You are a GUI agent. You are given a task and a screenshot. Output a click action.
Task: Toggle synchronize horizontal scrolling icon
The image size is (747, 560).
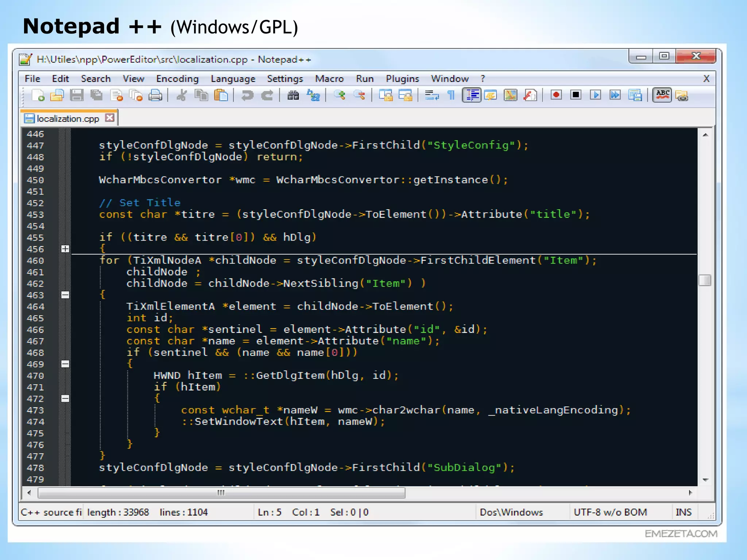[x=406, y=96]
